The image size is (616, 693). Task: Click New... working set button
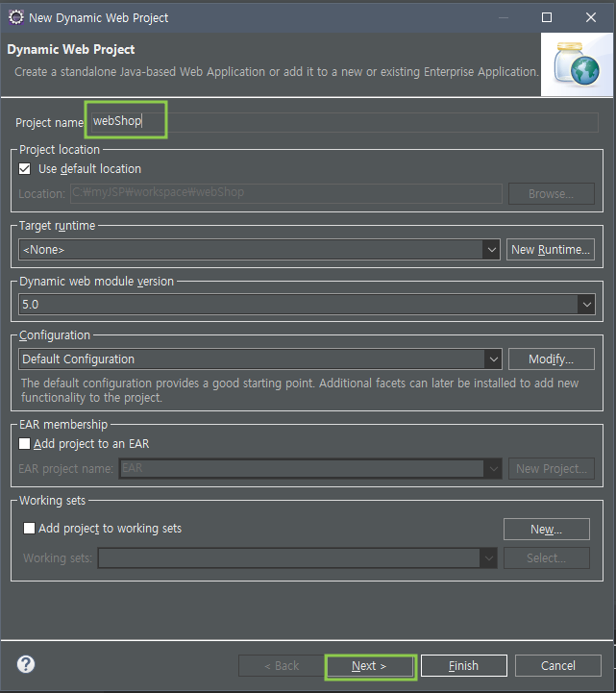[547, 529]
